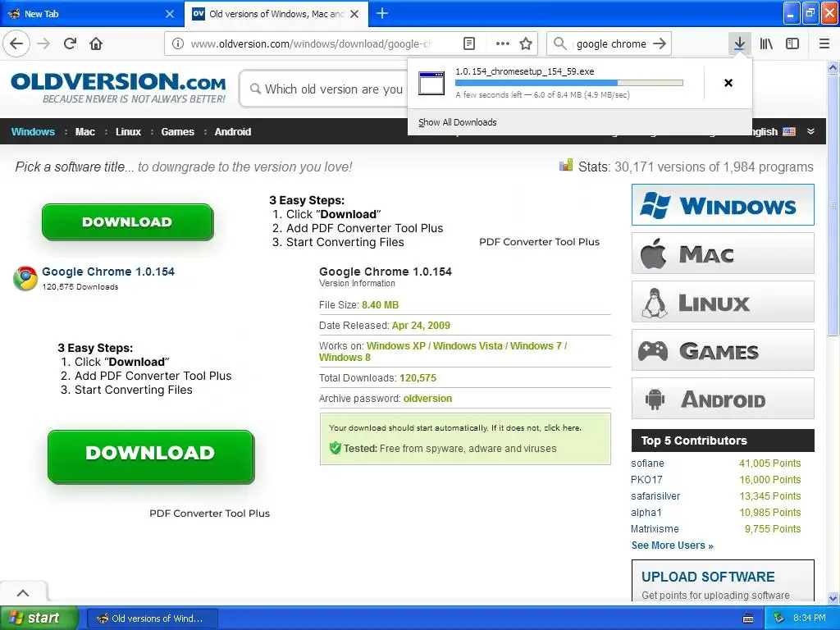Screen dimensions: 840x630
Task: Click the large green DOWNLOAD button
Action: pyautogui.click(x=151, y=456)
